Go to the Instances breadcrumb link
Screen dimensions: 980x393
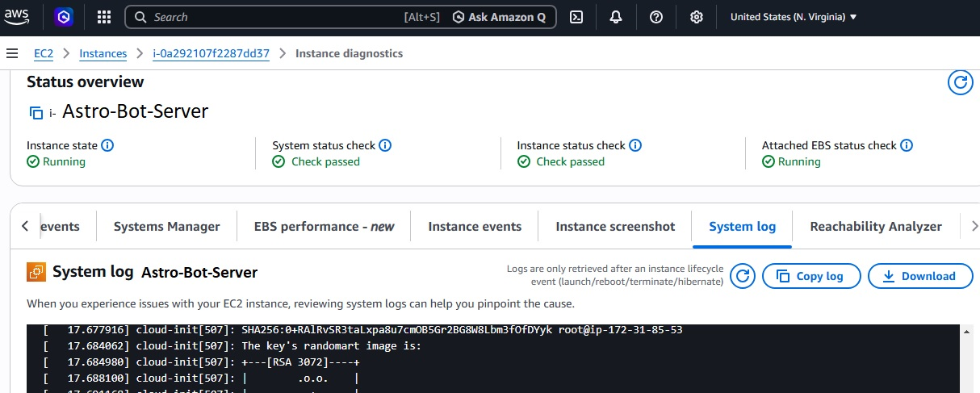[103, 53]
